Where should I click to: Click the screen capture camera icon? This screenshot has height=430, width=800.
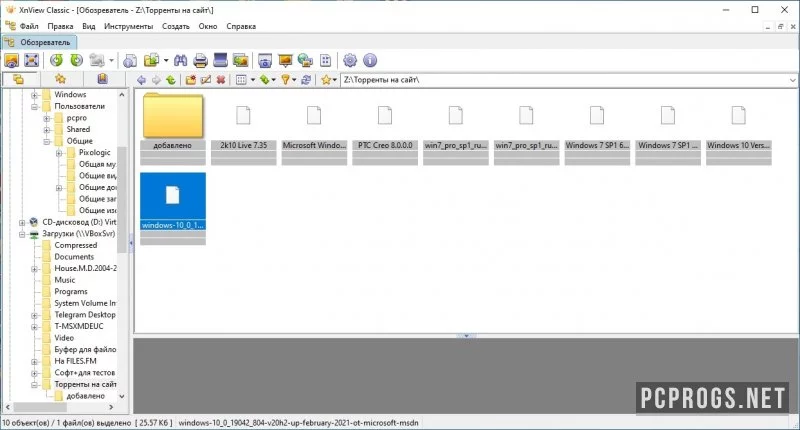coord(265,61)
